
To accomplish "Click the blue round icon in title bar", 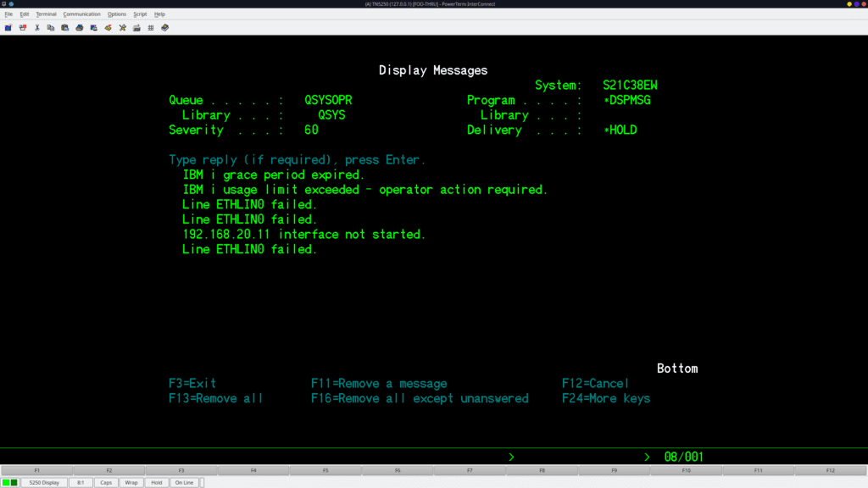I will click(x=11, y=4).
